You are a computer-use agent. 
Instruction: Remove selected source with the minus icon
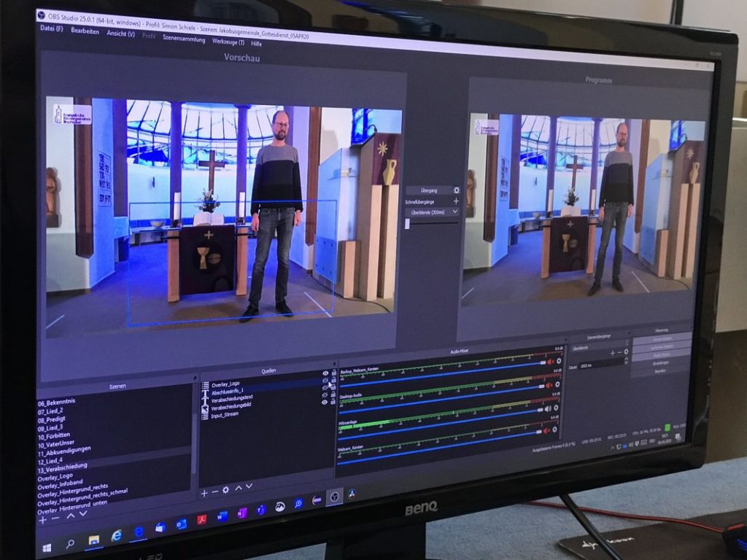214,491
